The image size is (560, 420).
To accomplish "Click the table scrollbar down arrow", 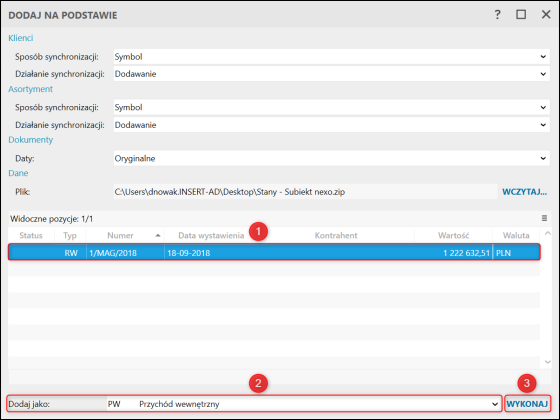I will point(548,362).
